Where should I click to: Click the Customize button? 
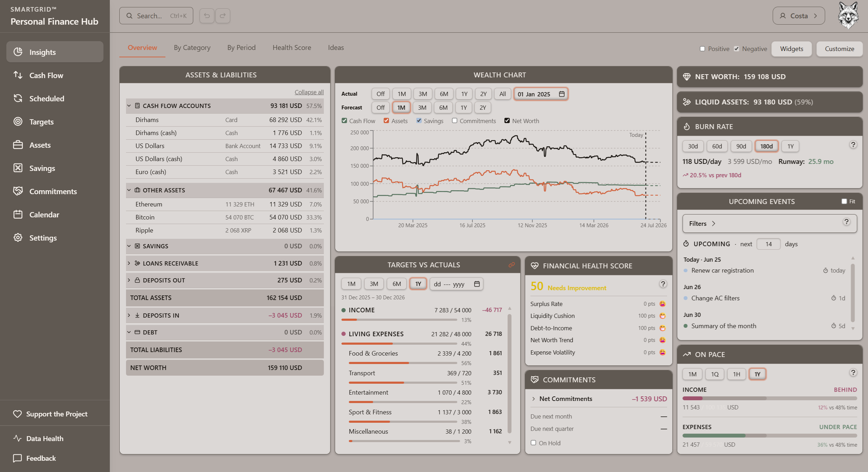coord(839,49)
